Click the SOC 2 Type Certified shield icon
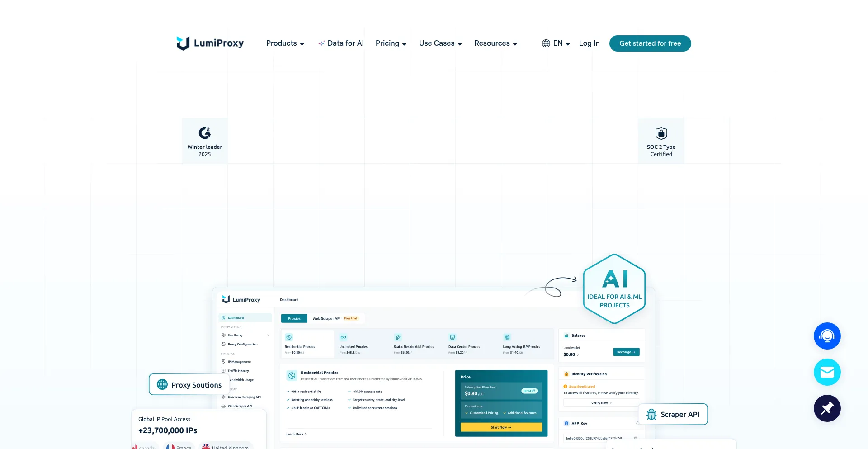The height and width of the screenshot is (449, 868). (661, 133)
